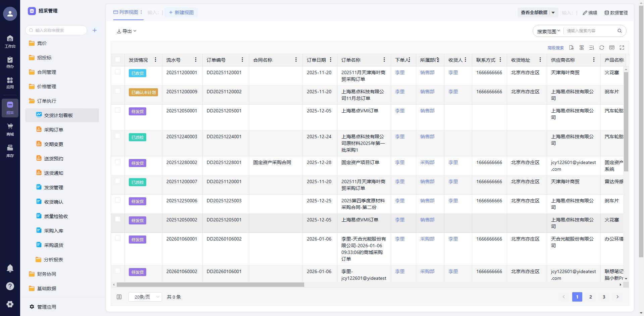Open column menu for 订单名称 header
644x316 pixels.
pos(384,60)
